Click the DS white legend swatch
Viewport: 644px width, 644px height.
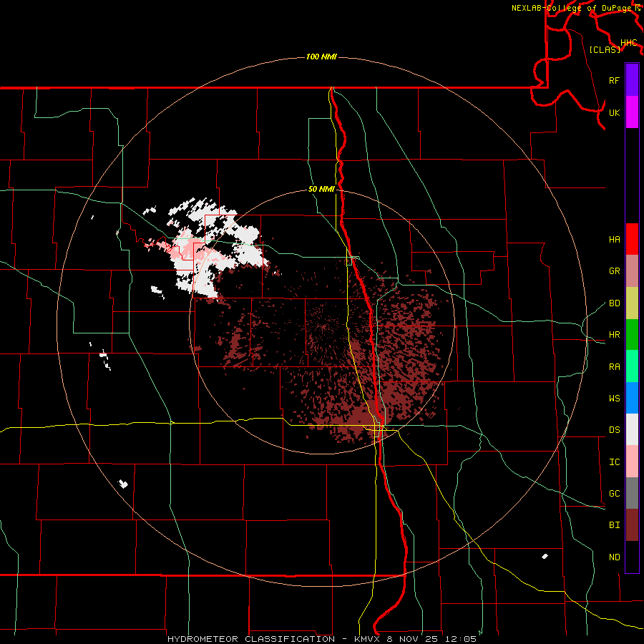pyautogui.click(x=632, y=429)
